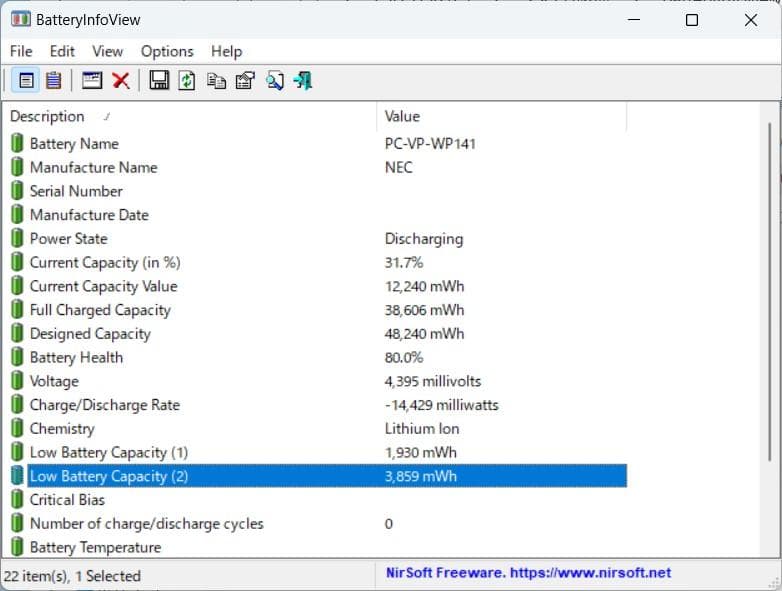Open Properties from the toolbar icon
The image size is (782, 591).
(245, 80)
